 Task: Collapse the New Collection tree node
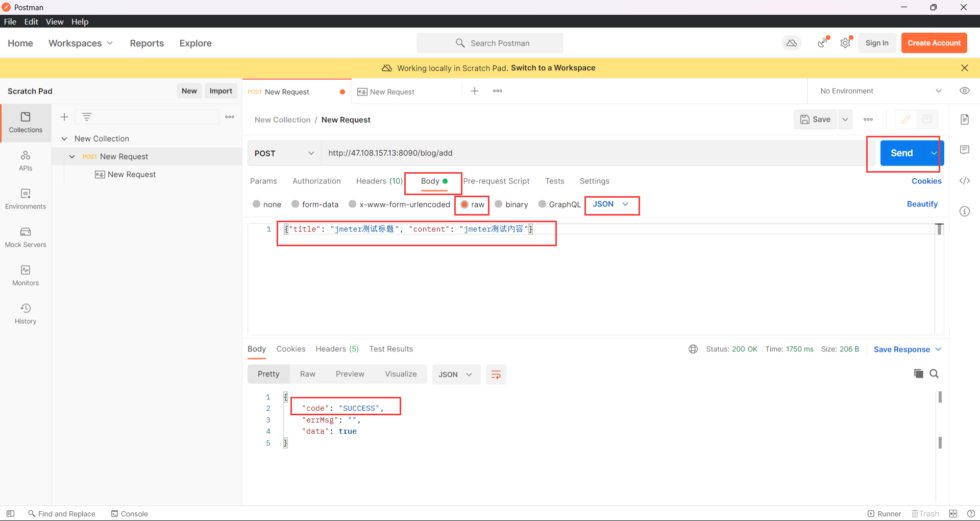pos(64,138)
